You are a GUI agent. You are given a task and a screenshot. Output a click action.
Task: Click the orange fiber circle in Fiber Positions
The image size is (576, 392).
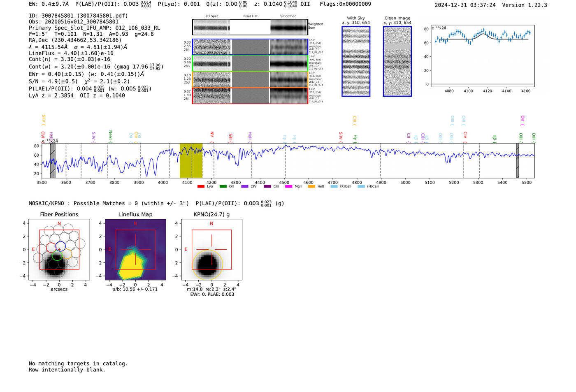click(x=67, y=254)
